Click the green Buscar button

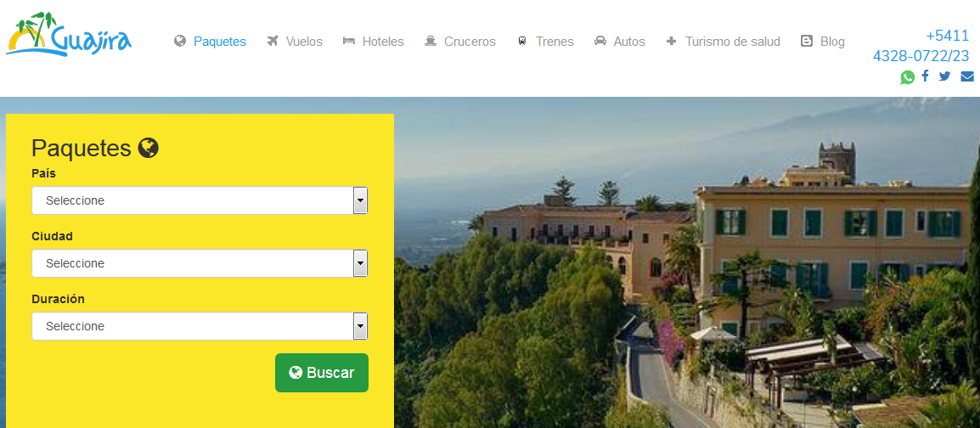(x=322, y=373)
